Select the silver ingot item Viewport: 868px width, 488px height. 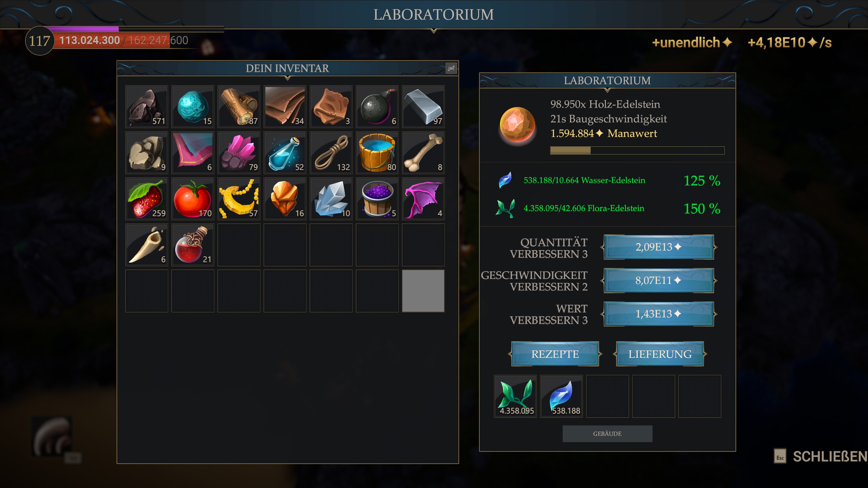pyautogui.click(x=423, y=107)
